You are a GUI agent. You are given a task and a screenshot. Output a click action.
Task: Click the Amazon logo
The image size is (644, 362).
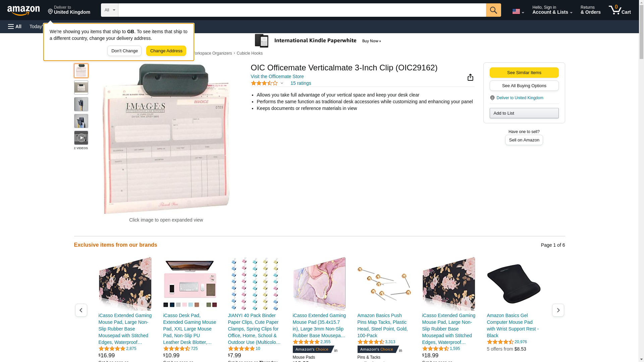[x=23, y=10]
